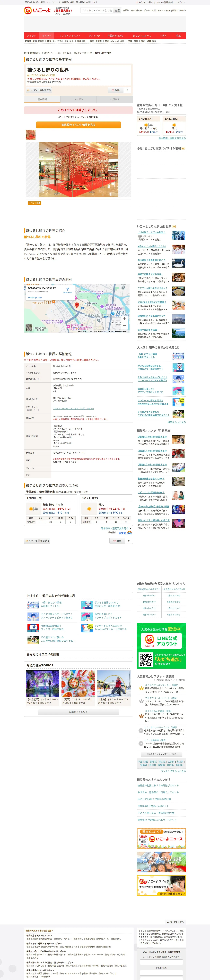Viewport: 210px width, 980px height.
Task: Focus the スポット名・イベント名 search field
Action: click(x=97, y=11)
